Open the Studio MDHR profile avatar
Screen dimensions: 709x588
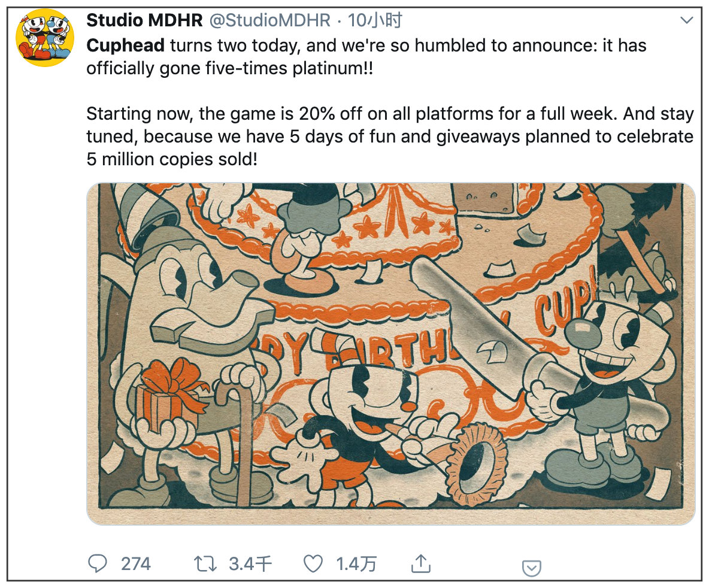pyautogui.click(x=45, y=38)
